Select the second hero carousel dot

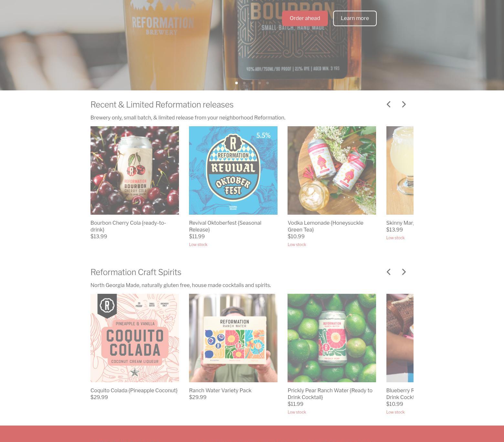pyautogui.click(x=244, y=83)
